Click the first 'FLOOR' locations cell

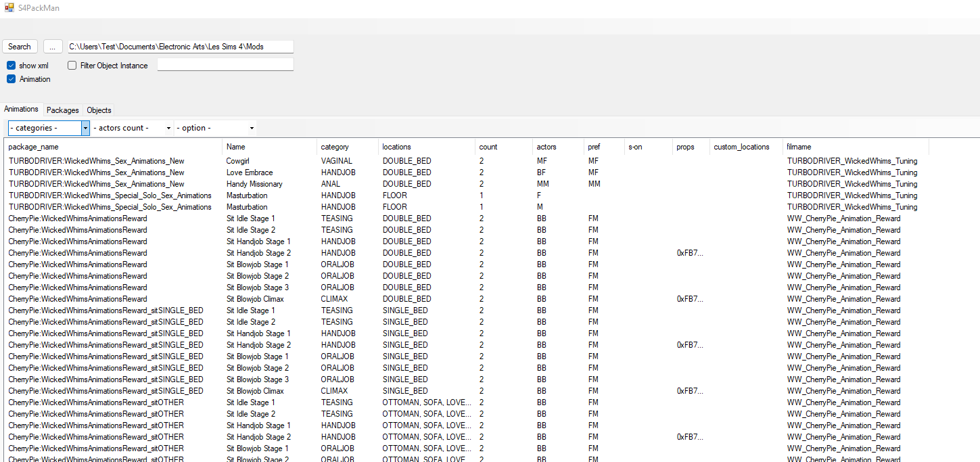pos(395,195)
